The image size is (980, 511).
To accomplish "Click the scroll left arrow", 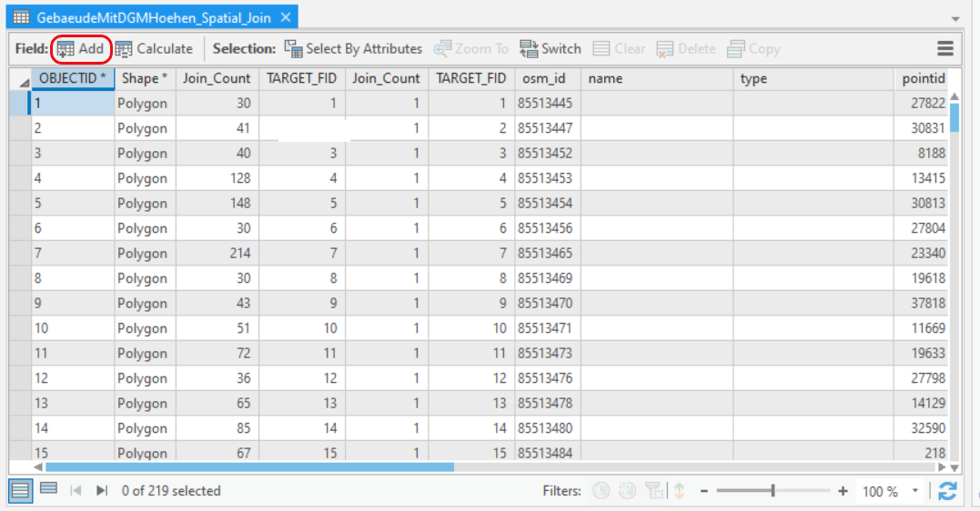I will (39, 466).
